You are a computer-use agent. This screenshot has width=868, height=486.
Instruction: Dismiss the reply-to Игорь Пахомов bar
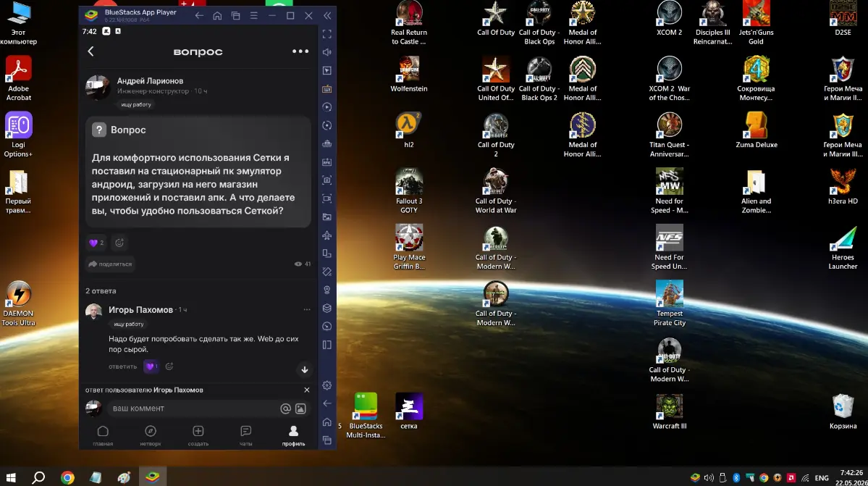pos(307,390)
